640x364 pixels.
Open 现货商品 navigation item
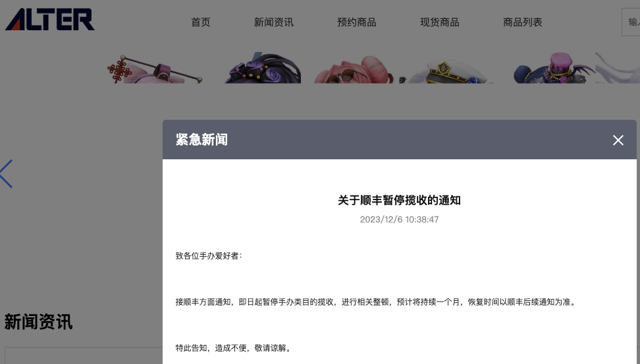pos(440,22)
